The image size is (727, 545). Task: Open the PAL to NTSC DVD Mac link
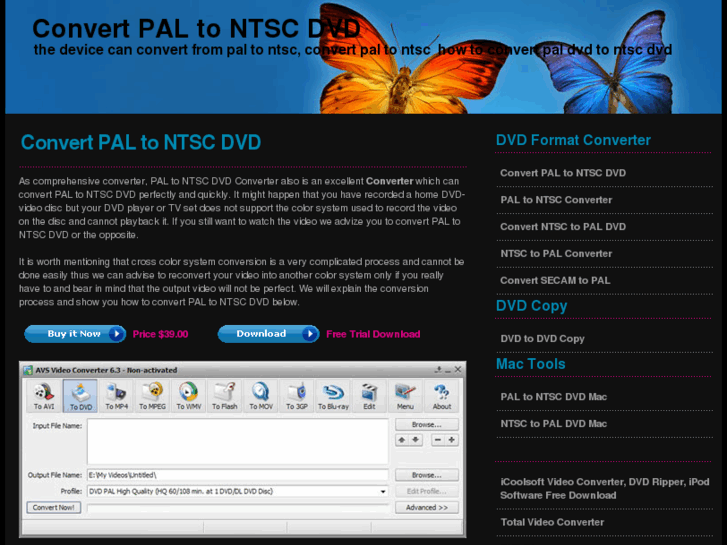point(554,397)
